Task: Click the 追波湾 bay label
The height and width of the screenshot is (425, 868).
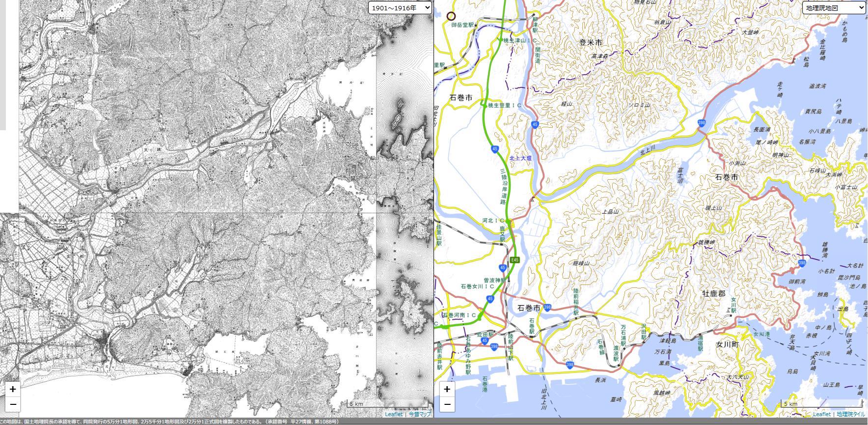Action: click(817, 86)
